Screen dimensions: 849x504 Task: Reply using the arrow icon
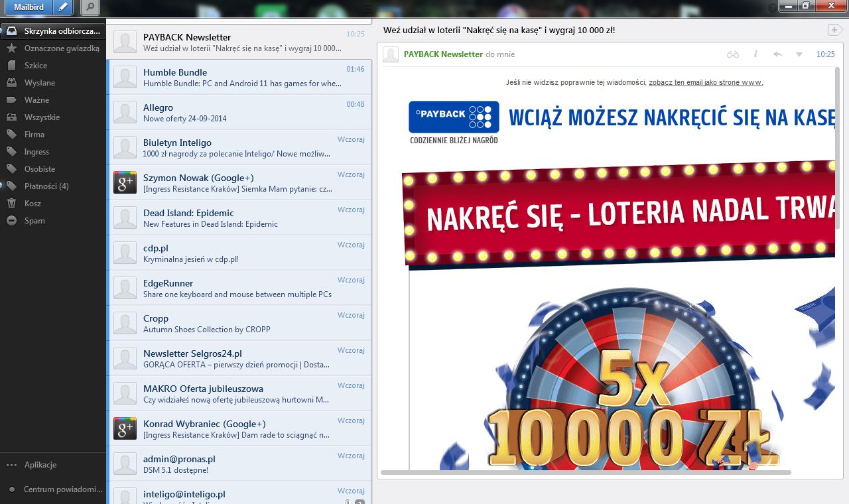point(777,54)
